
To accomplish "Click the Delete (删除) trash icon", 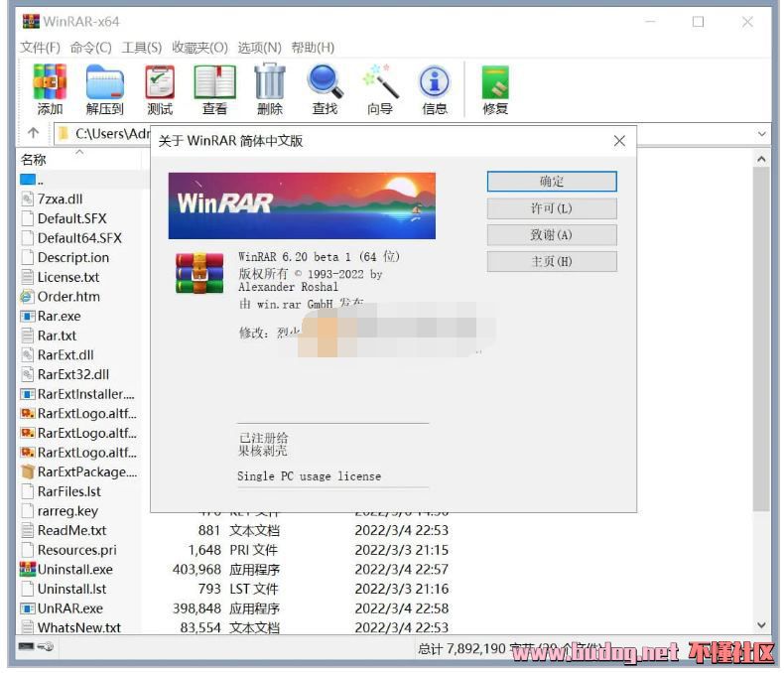I will [x=270, y=90].
